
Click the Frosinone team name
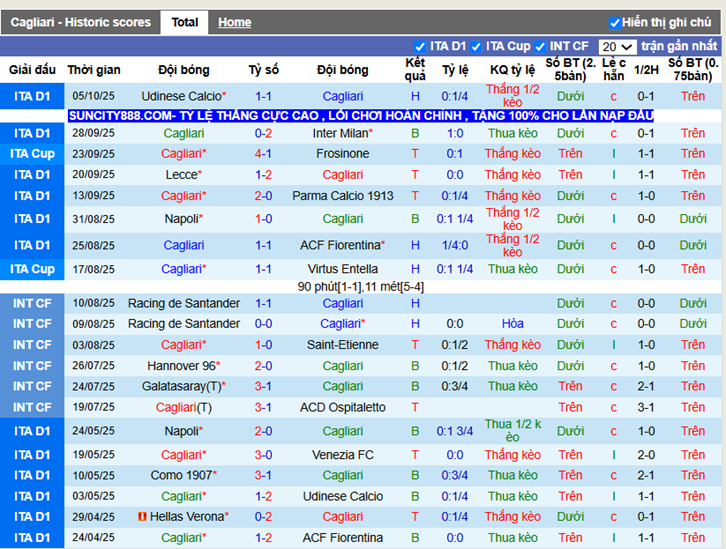point(343,154)
